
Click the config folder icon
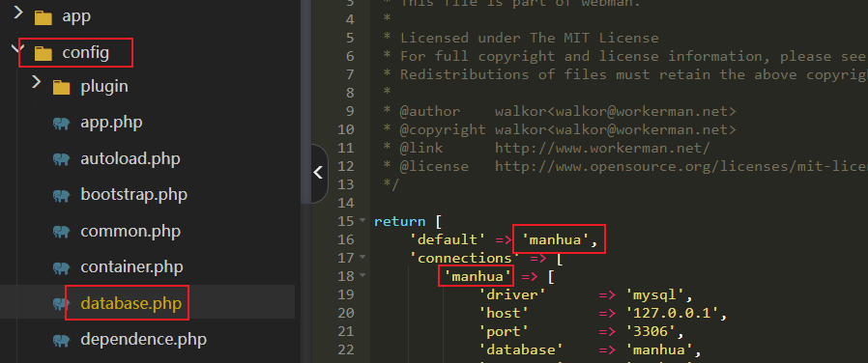pos(43,54)
